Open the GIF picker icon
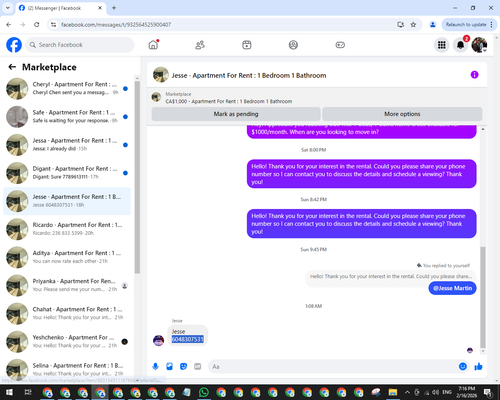500x400 pixels. click(x=198, y=367)
